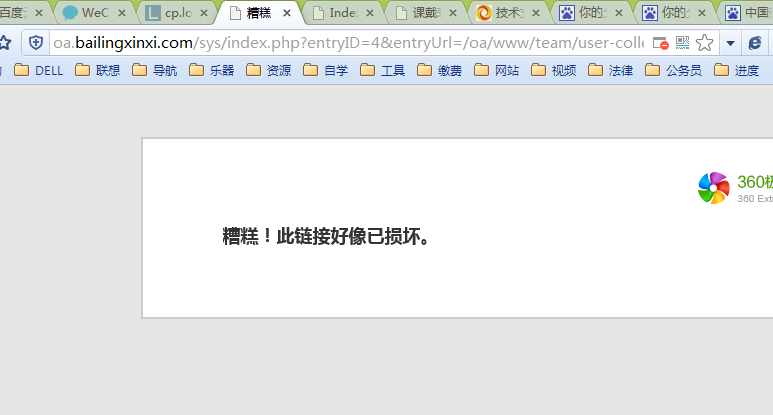Close the active 糟糕 tab
773x415 pixels.
(x=287, y=13)
